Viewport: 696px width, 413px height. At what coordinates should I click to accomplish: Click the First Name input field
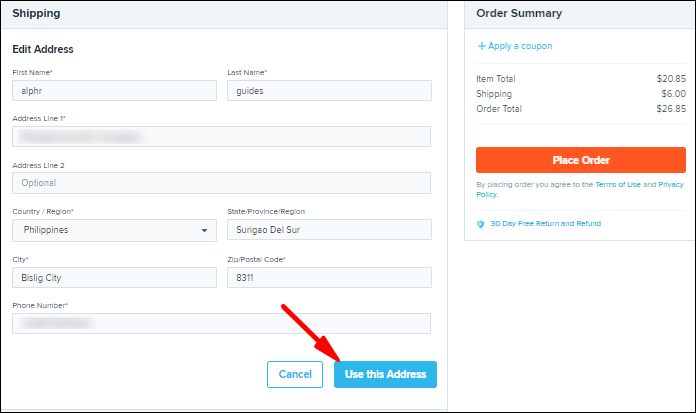[115, 90]
